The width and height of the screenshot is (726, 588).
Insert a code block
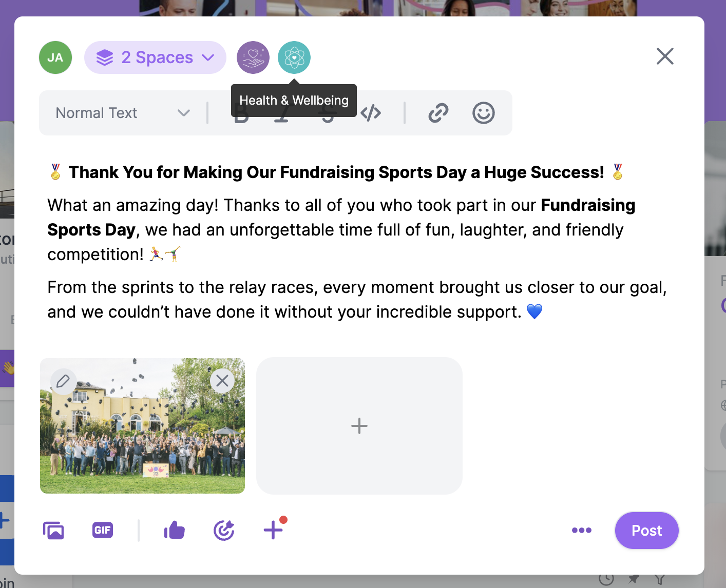[371, 113]
